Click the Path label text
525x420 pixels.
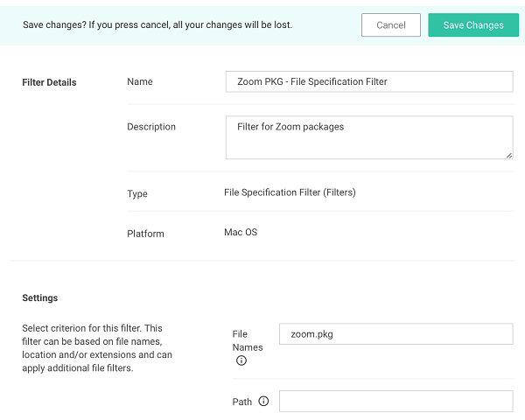tap(241, 402)
